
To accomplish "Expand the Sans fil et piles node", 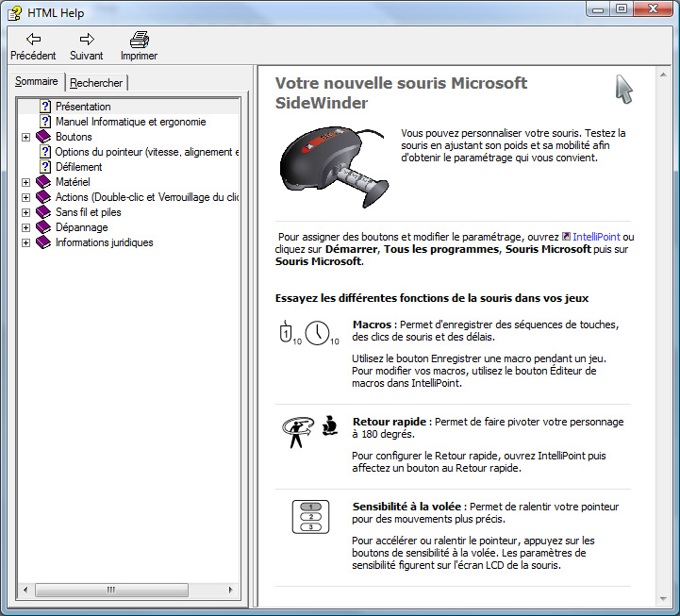I will pos(26,212).
